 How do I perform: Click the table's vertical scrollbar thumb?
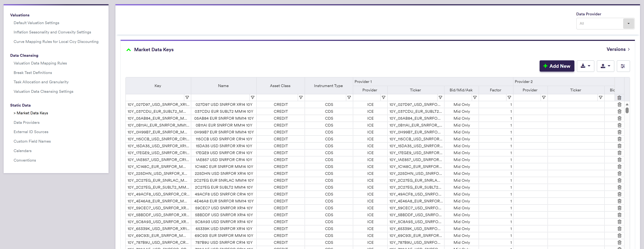pyautogui.click(x=627, y=110)
